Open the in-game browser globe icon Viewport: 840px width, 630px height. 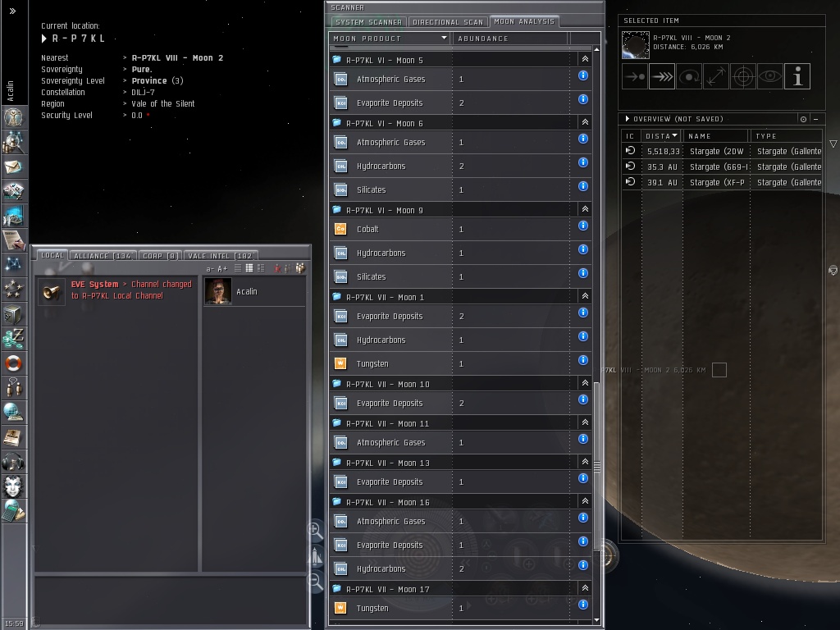tap(13, 413)
